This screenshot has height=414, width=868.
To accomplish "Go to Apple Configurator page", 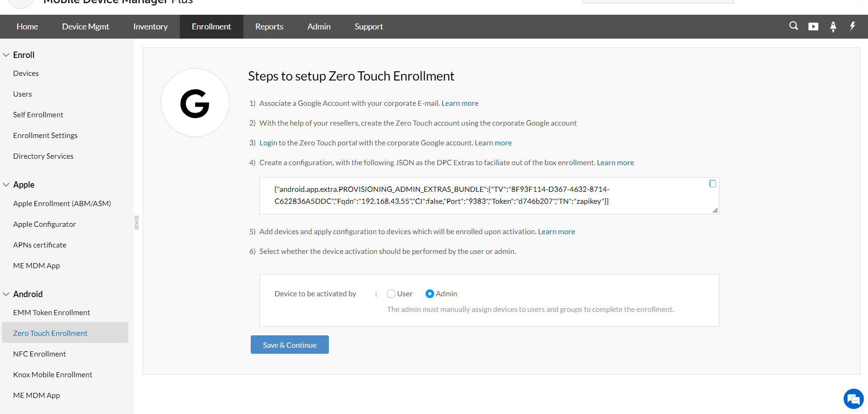I will point(45,224).
